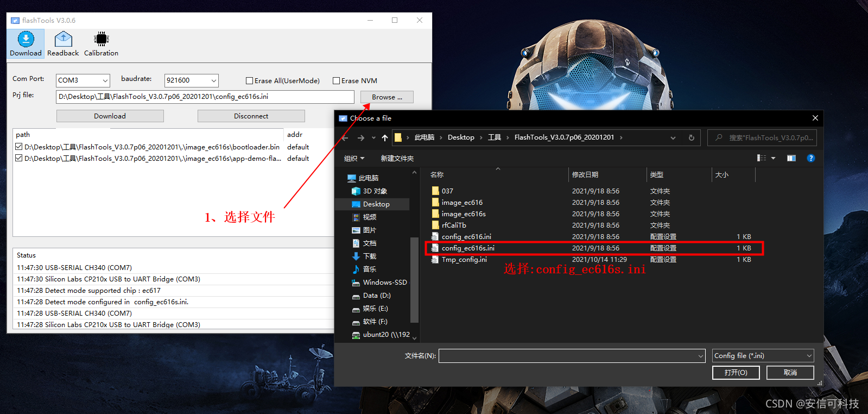868x414 pixels.
Task: Open Windows-SSD drive in the sidebar
Action: [x=379, y=283]
